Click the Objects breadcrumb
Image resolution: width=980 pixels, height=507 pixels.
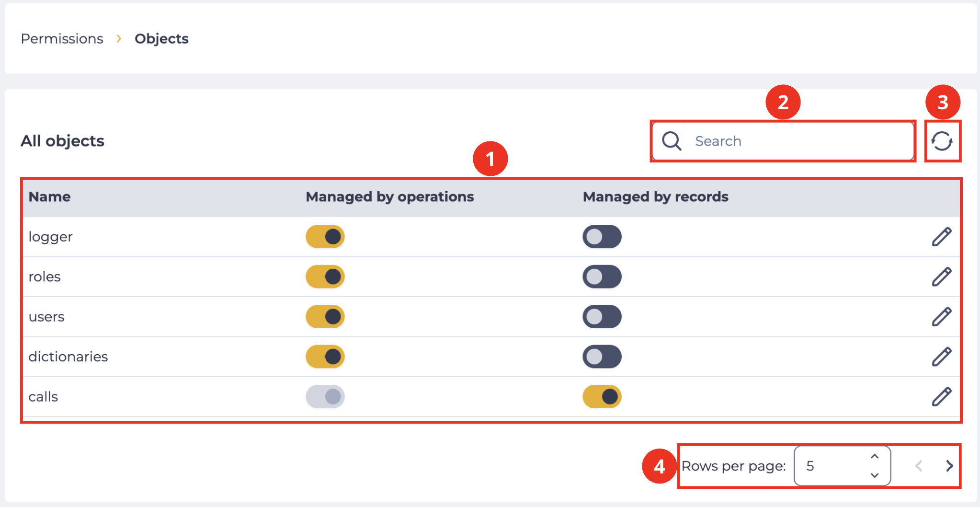pos(161,39)
